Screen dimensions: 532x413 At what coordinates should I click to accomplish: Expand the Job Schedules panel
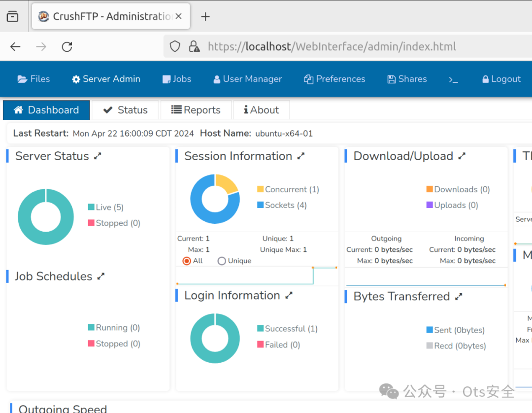coord(101,276)
